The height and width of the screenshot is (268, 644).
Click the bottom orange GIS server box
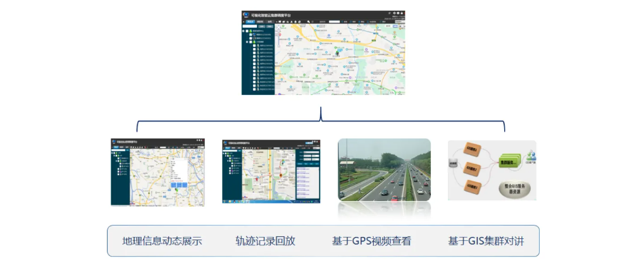click(474, 186)
